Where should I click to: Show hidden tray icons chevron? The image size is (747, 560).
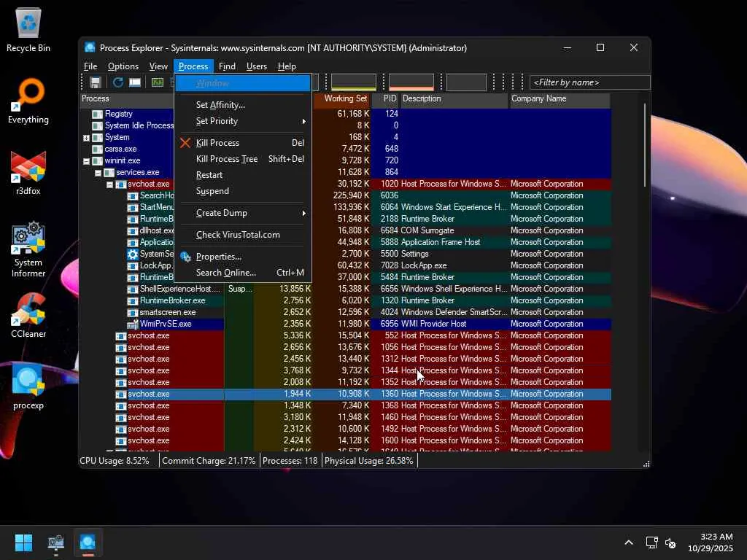pyautogui.click(x=629, y=542)
